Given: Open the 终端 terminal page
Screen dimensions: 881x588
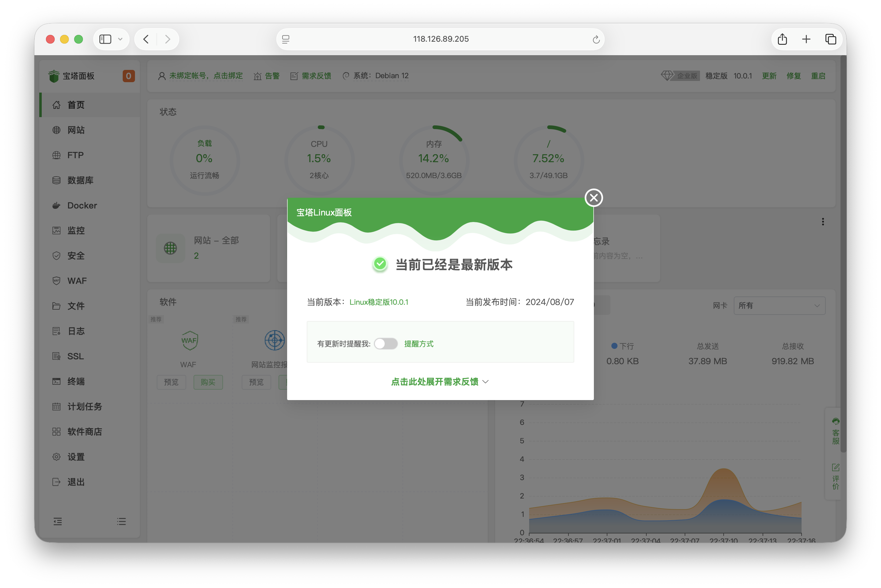Looking at the screenshot, I should [x=76, y=381].
